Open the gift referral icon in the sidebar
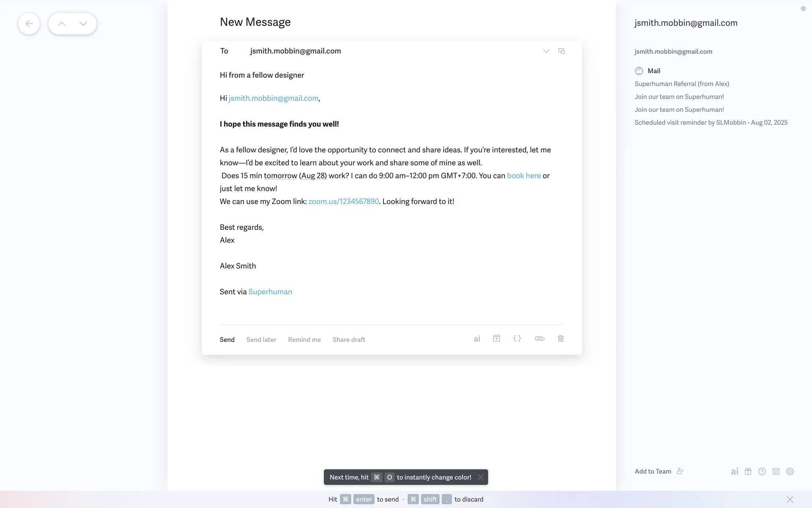Screen dimensions: 812x508 tap(748, 472)
